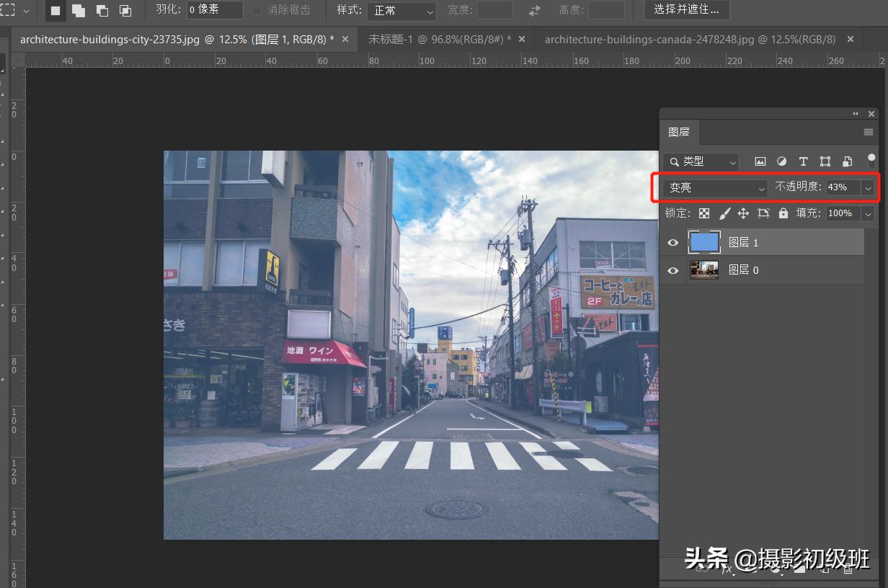Image resolution: width=888 pixels, height=588 pixels.
Task: Filter layers to show smart objects
Action: (847, 161)
